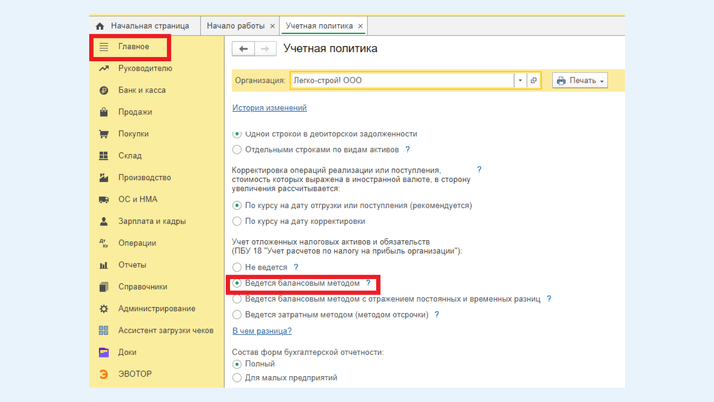Open the Зарплата и кадры section

click(x=152, y=221)
